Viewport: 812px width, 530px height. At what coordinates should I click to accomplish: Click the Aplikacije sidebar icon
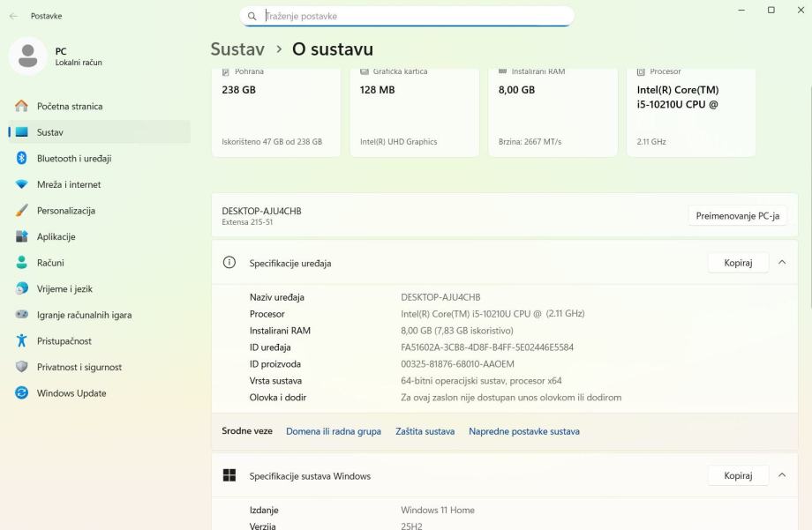click(x=22, y=236)
